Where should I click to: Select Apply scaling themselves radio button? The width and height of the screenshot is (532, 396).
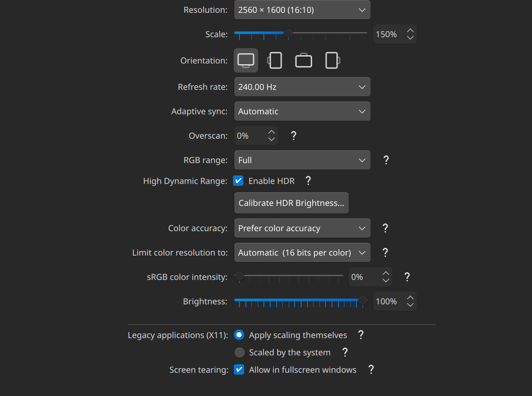click(239, 335)
